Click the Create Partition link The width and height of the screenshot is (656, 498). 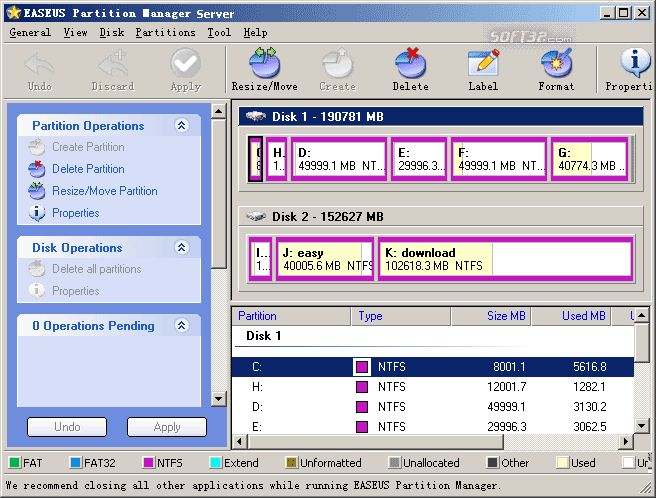[x=88, y=147]
